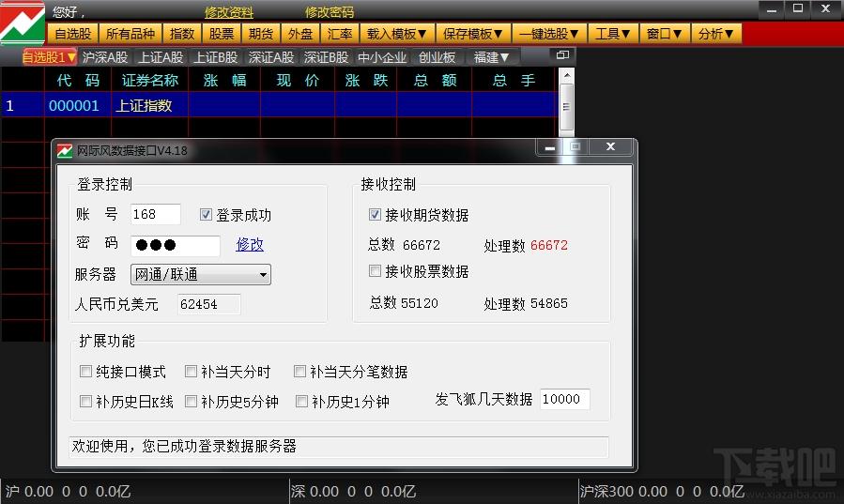
Task: Click the 发飞狐几天数据 field showing 10000
Action: click(x=564, y=399)
